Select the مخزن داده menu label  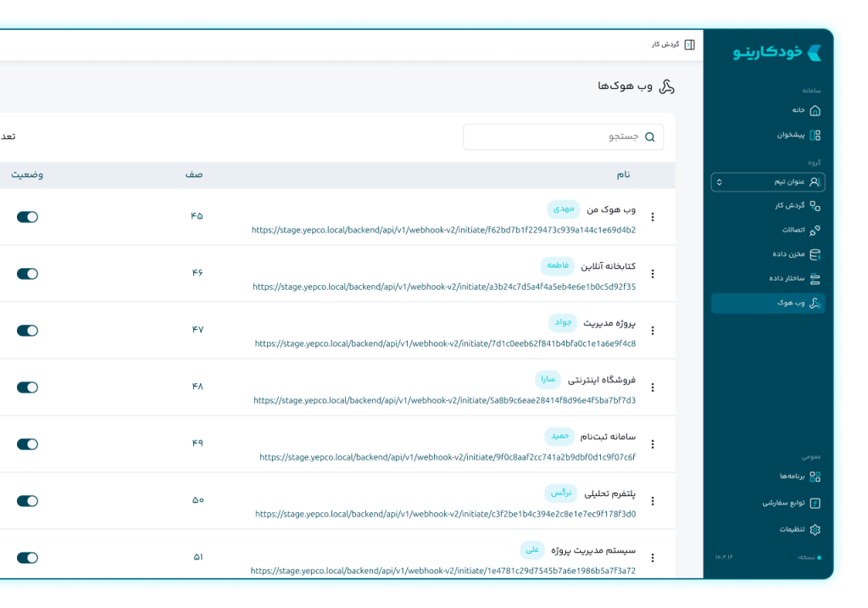pos(788,254)
